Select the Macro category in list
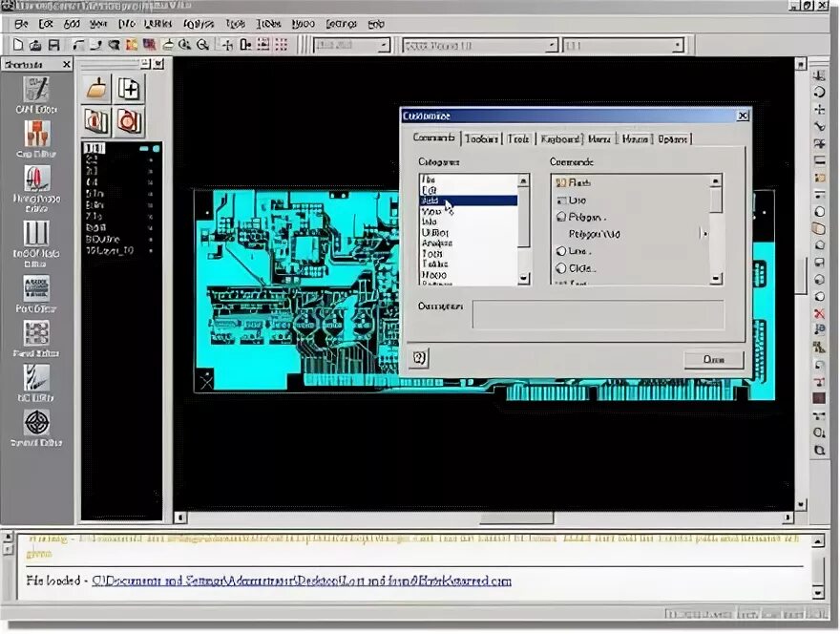The height and width of the screenshot is (634, 840). (469, 274)
